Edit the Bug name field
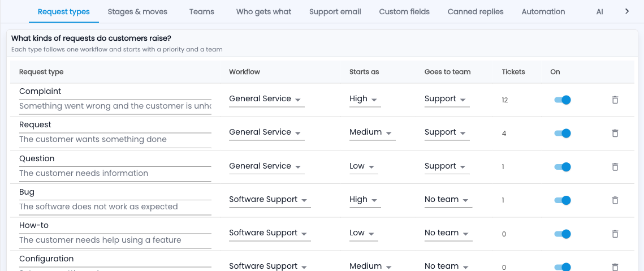 [x=115, y=192]
